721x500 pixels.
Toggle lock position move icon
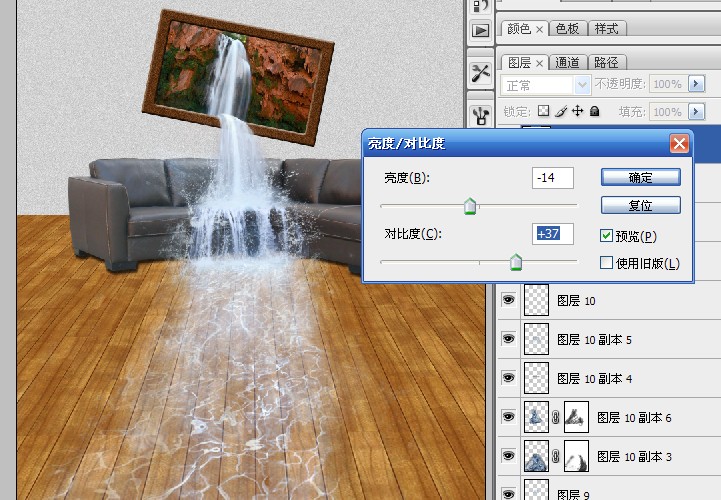577,111
